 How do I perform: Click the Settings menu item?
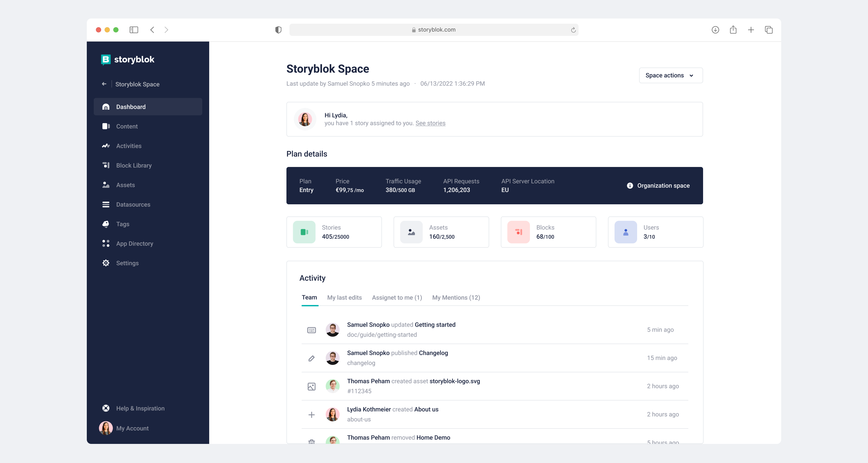pyautogui.click(x=127, y=263)
